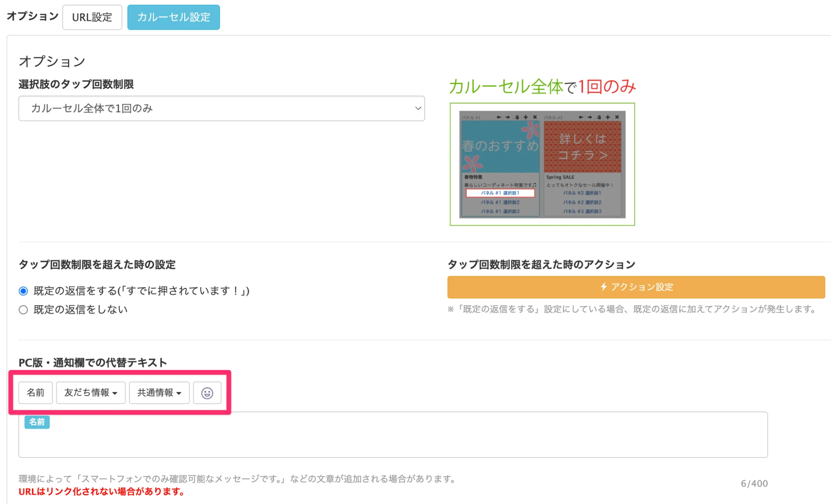831x504 pixels.
Task: Select 既定の返信をする radio button
Action: pos(23,291)
